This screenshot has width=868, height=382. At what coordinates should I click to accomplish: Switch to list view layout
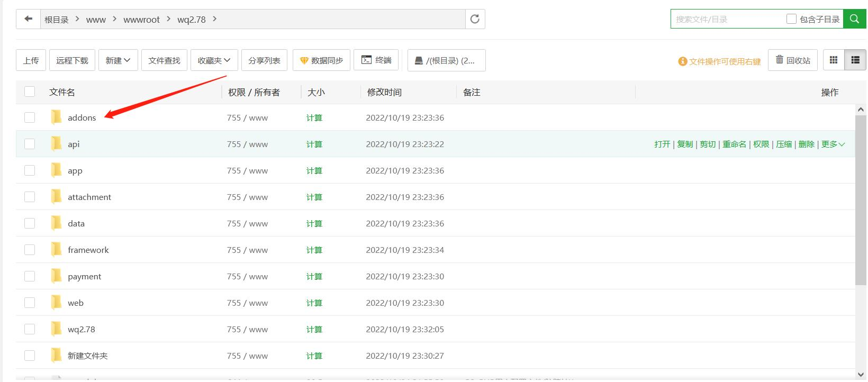pos(855,60)
